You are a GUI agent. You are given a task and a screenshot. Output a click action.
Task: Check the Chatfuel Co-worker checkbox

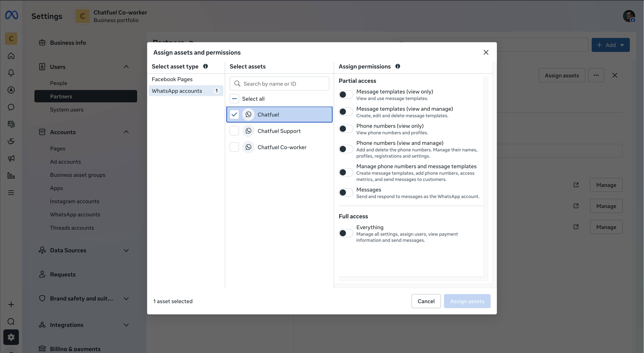pos(234,147)
